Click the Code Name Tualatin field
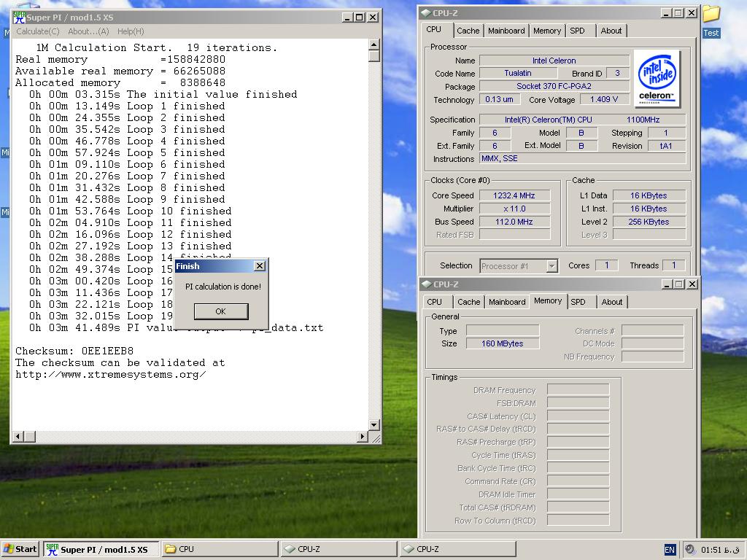This screenshot has height=560, width=747. [x=518, y=73]
